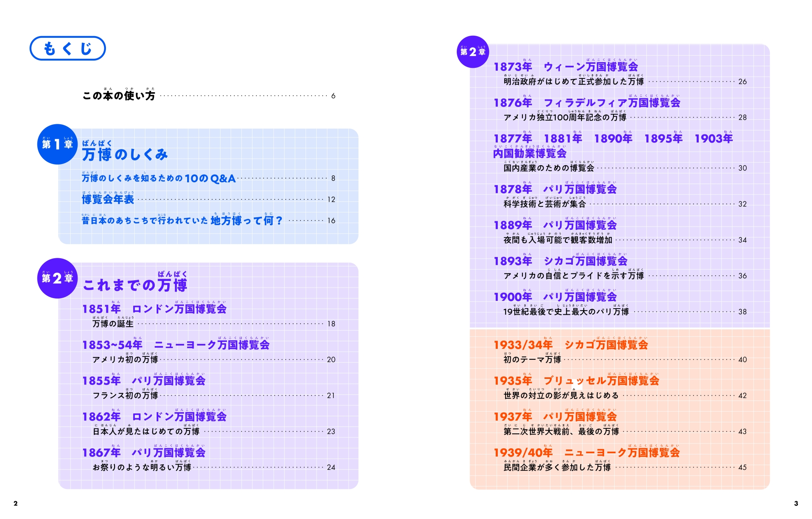
Task: Click page number 38 after 史上最大のパリ万博
Action: pos(743,312)
